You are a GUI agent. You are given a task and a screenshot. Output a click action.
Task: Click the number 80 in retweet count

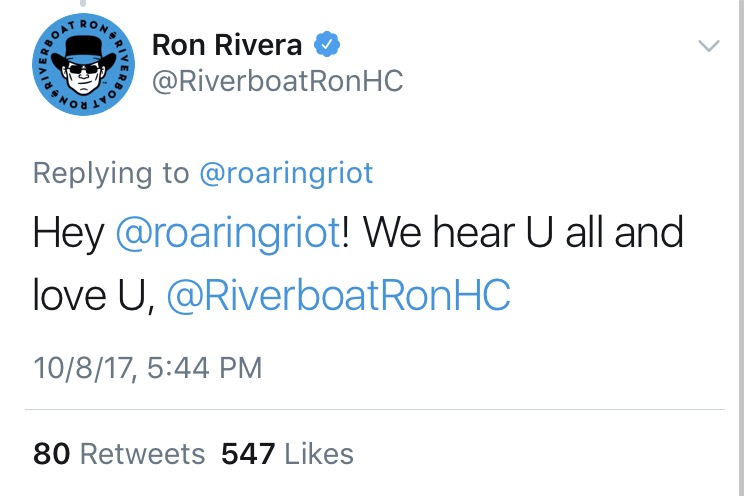(52, 453)
